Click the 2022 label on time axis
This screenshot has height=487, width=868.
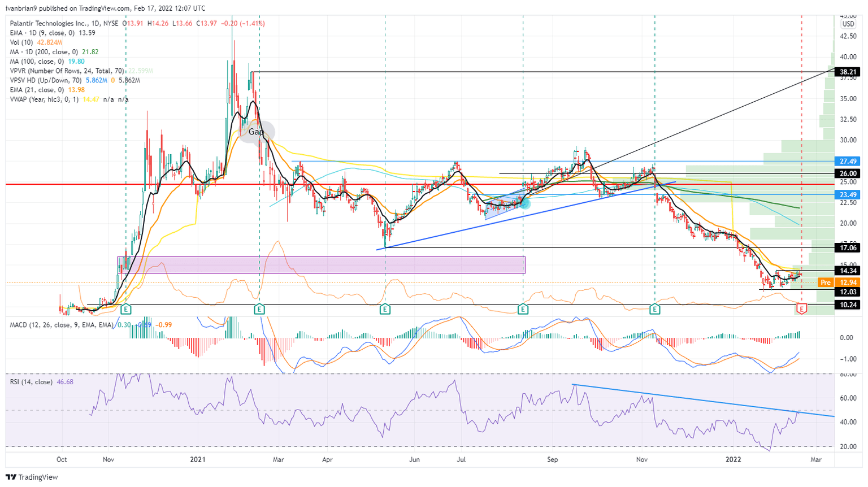pos(733,460)
